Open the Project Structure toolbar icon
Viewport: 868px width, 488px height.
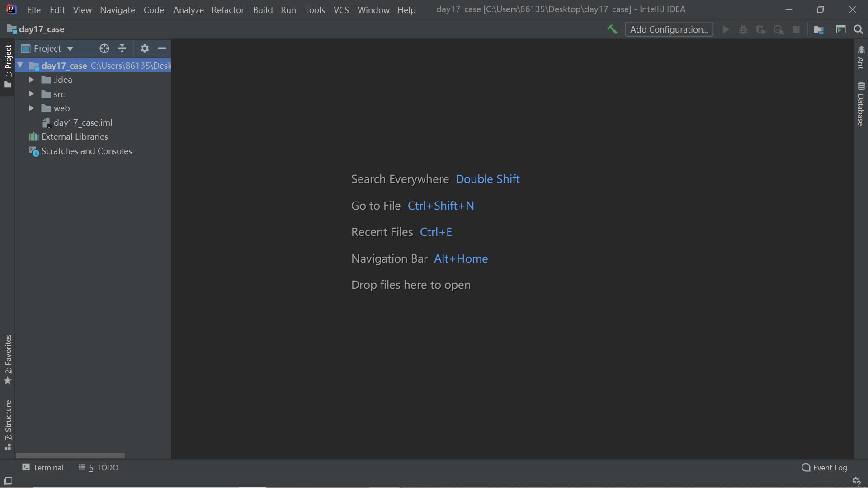click(x=818, y=29)
